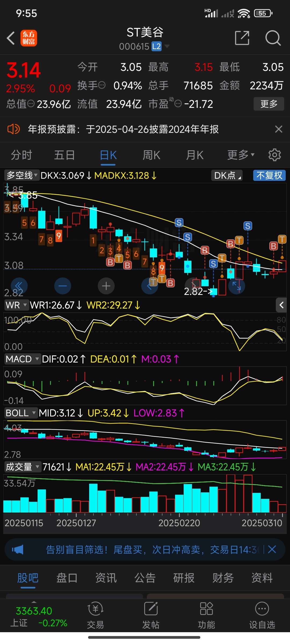Open the 研报 research tab
The height and width of the screenshot is (644, 290).
tap(184, 578)
